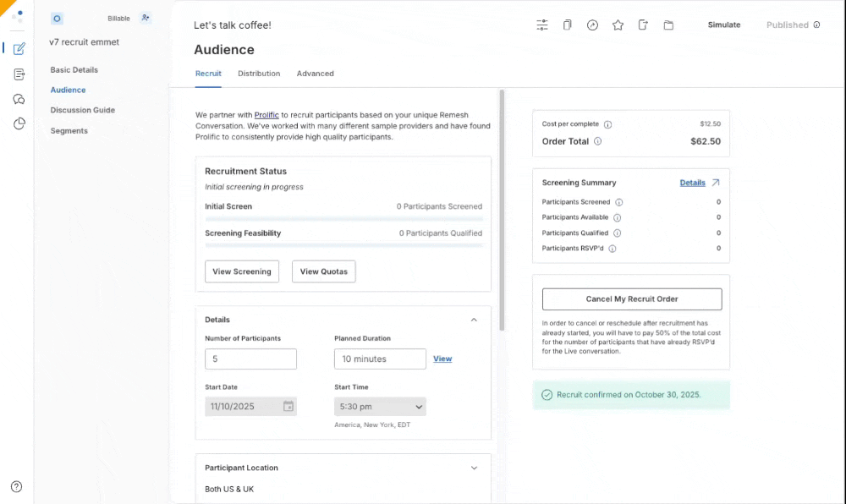Click the calendar icon in Start Date

pyautogui.click(x=288, y=407)
